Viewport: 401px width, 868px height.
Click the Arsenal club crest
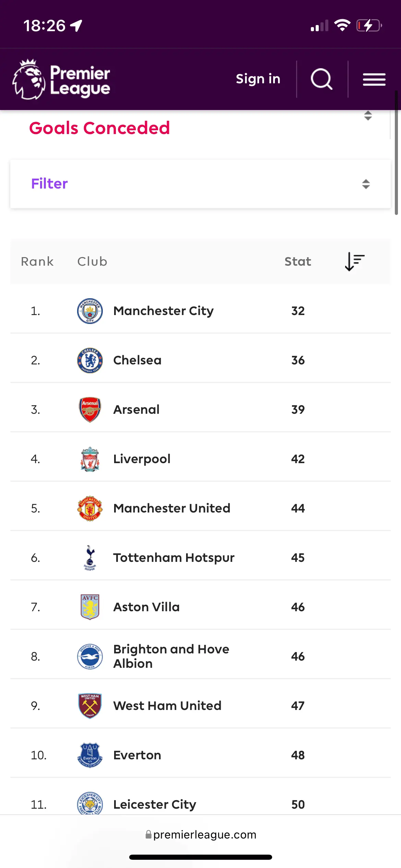point(90,410)
